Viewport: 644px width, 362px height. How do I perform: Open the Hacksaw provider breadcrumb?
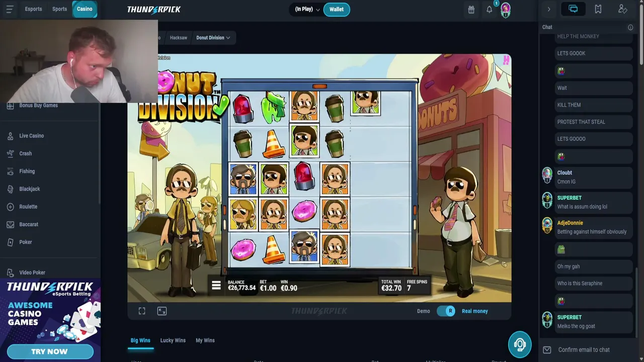178,38
